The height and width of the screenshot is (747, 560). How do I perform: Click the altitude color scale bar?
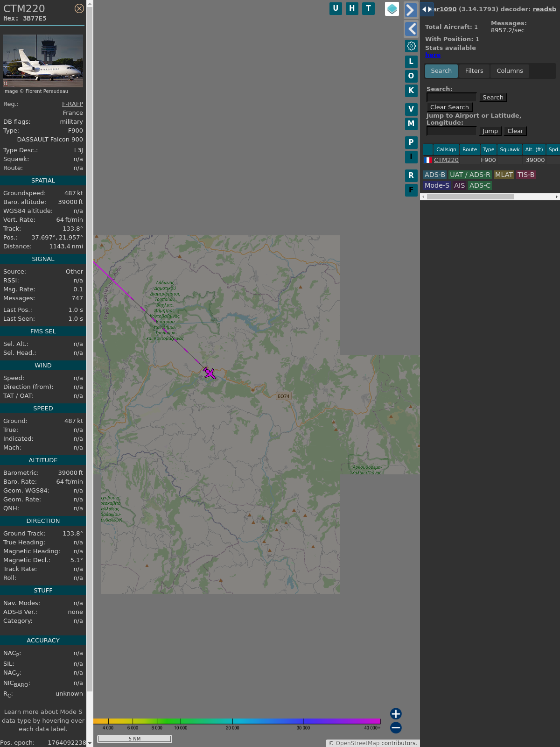coord(237,721)
